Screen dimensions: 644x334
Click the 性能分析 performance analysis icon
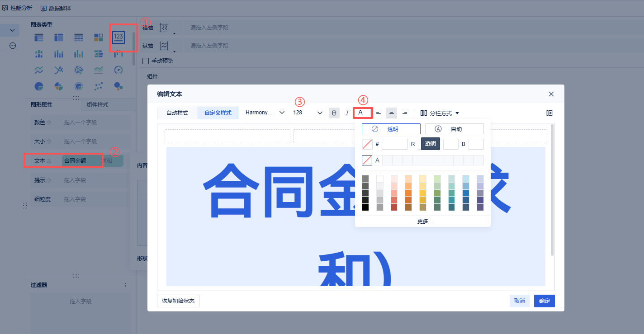(5, 8)
